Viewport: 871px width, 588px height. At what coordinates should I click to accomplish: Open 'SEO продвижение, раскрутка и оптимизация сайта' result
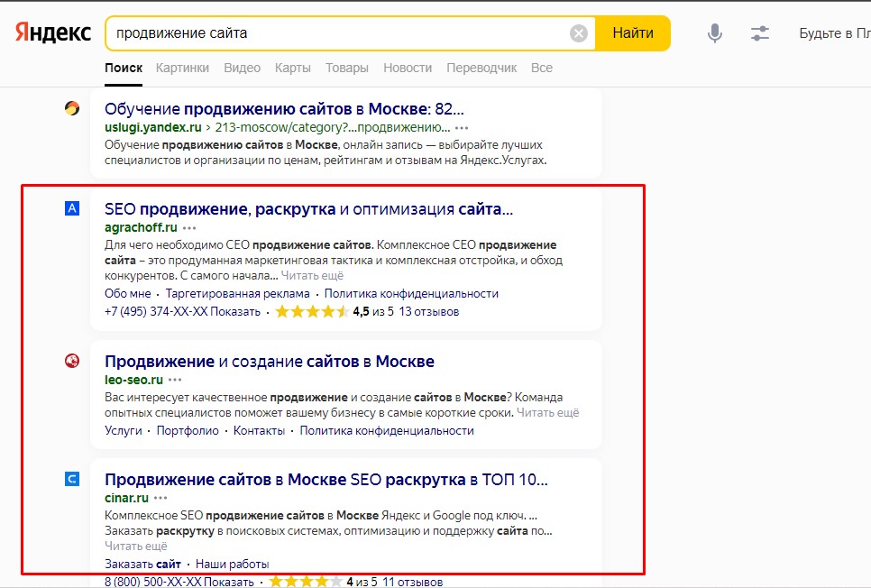tap(308, 209)
